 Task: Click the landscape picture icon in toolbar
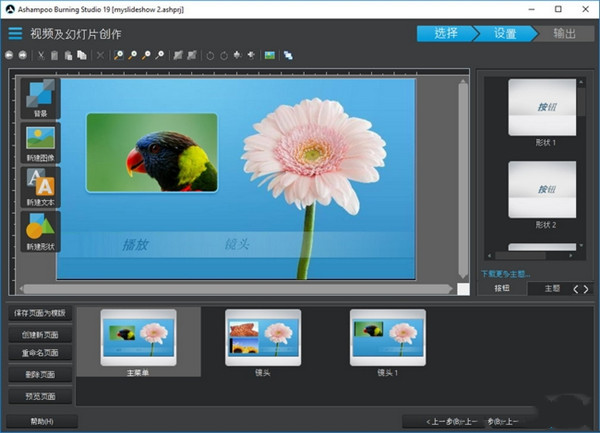269,55
